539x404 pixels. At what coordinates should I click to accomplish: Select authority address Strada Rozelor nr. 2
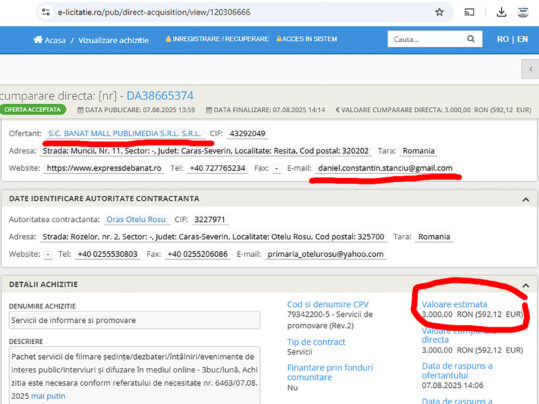coord(213,237)
